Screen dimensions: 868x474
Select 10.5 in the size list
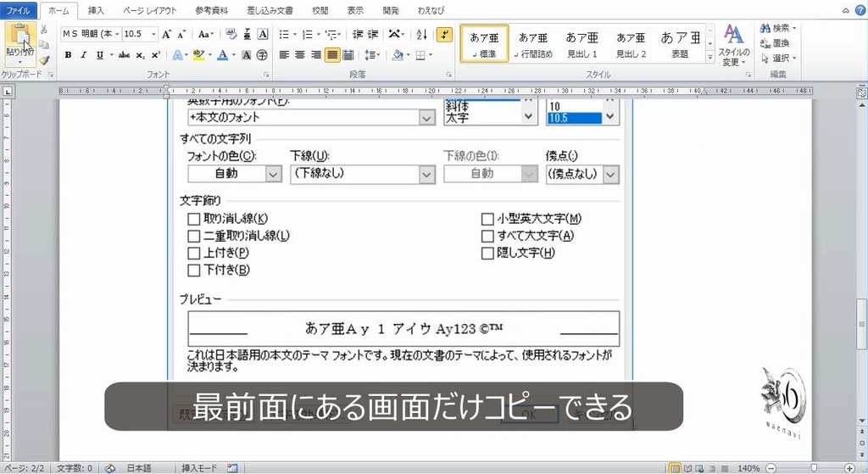[x=574, y=118]
